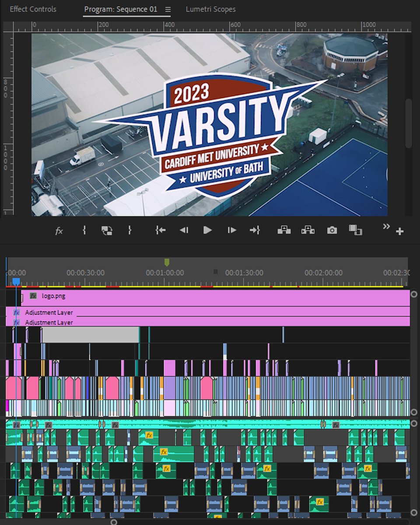Open Comparison View
Image resolution: width=420 pixels, height=525 pixels.
(355, 230)
